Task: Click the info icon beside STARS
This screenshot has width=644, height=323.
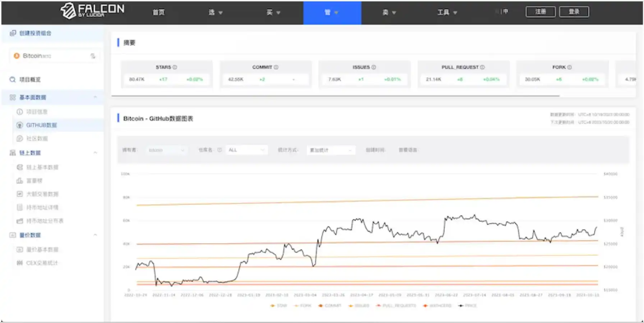Action: (175, 67)
